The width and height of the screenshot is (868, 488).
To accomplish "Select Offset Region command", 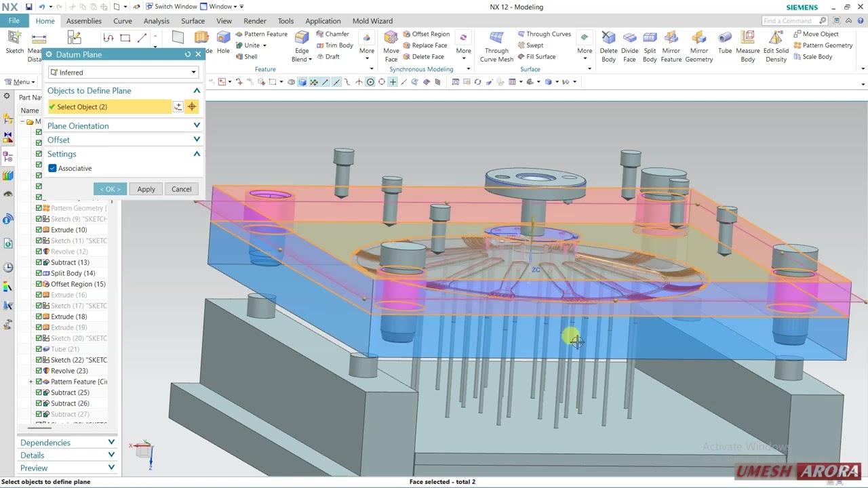I will click(425, 34).
